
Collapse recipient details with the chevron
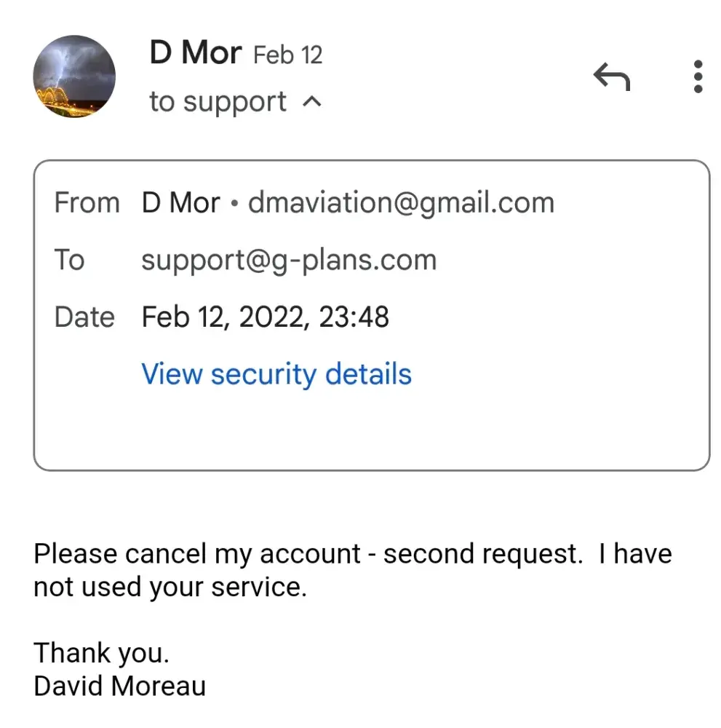(x=311, y=102)
